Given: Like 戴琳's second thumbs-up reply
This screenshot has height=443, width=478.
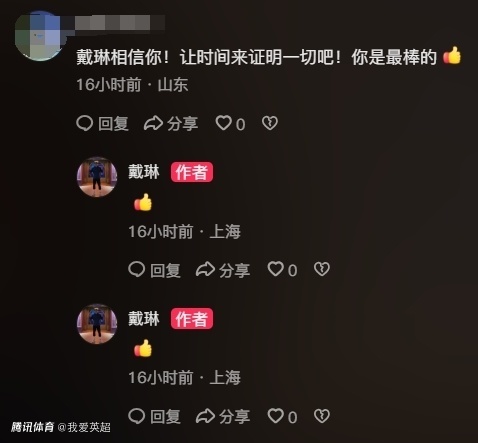Looking at the screenshot, I should [x=275, y=416].
